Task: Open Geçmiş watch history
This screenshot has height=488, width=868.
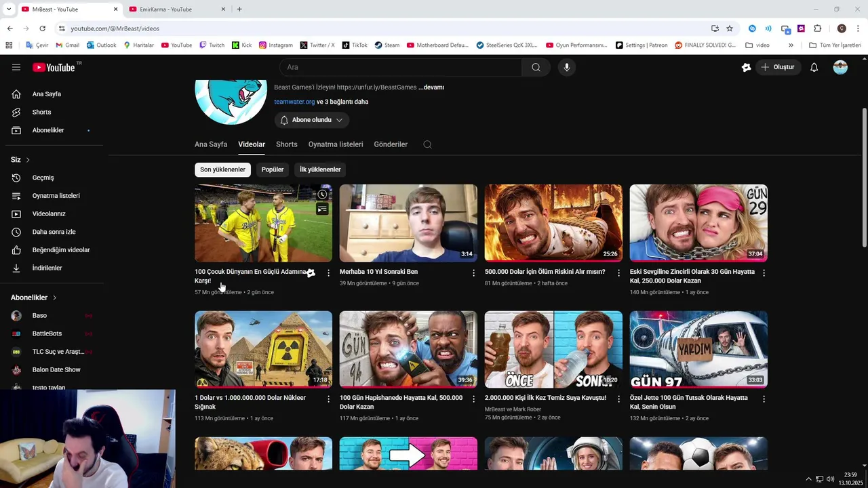Action: (x=54, y=178)
